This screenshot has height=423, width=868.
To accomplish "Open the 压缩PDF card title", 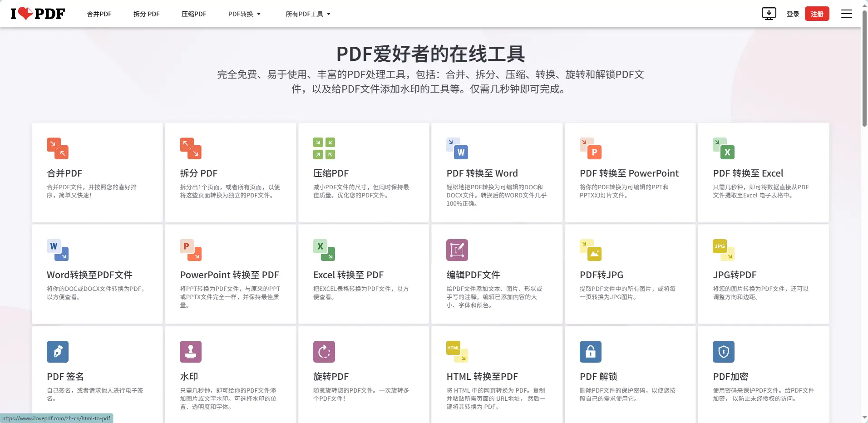I will [331, 173].
